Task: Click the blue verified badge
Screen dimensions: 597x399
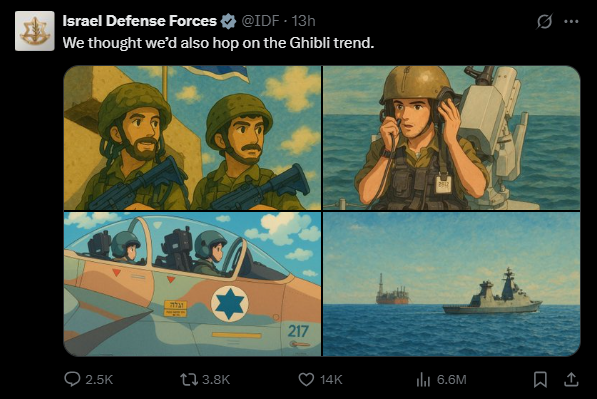Action: point(228,21)
